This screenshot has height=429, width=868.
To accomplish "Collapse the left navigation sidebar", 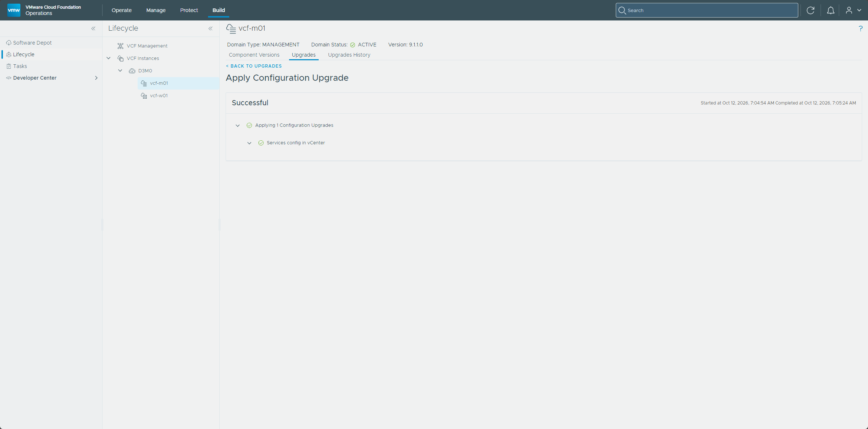I will click(x=93, y=29).
